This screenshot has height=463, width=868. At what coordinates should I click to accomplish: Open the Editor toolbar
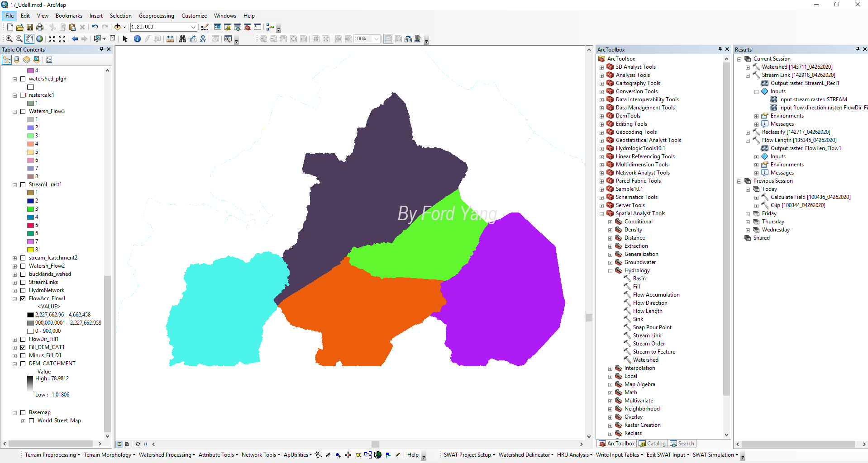click(x=205, y=27)
